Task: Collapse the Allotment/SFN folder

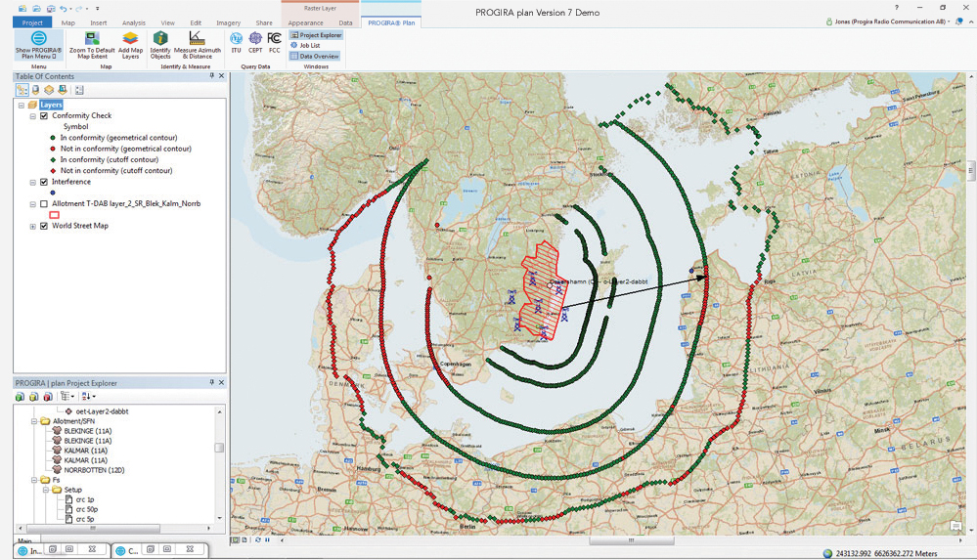Action: 34,421
